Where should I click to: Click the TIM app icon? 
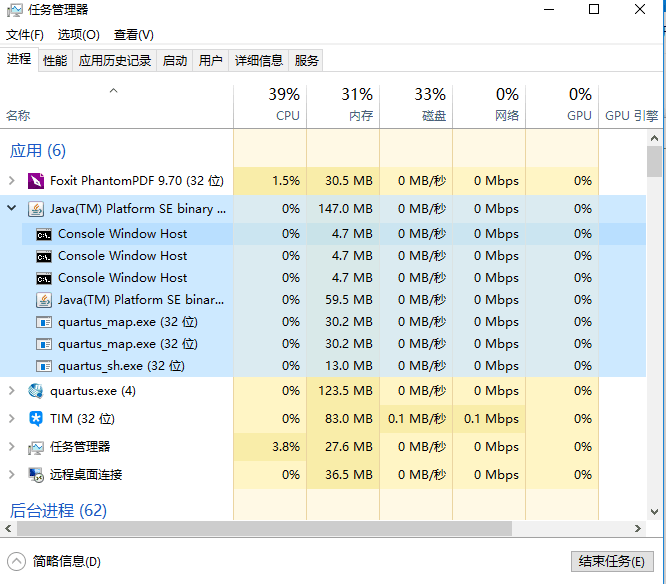point(36,419)
